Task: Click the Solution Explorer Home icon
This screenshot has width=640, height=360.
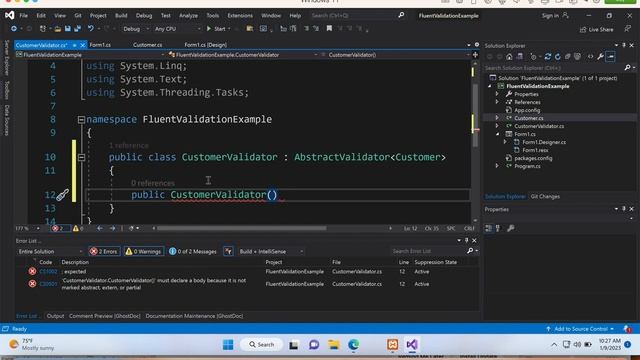Action: point(509,57)
